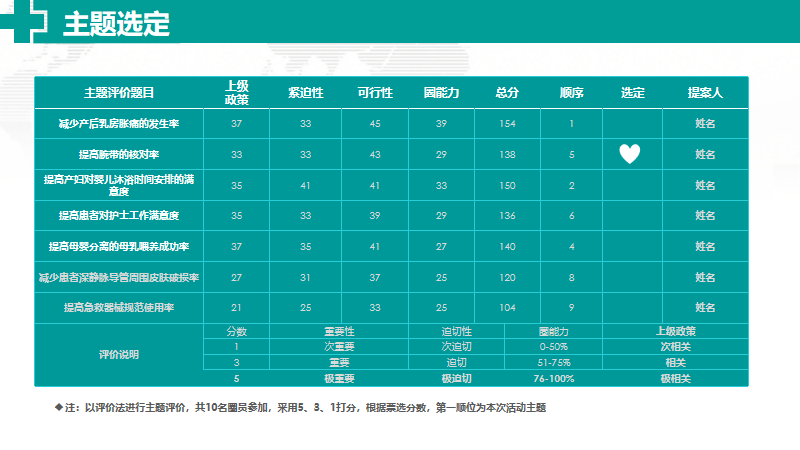This screenshot has width=800, height=450.
Task: Click the 上级政策 column header in the top row
Action: click(237, 93)
